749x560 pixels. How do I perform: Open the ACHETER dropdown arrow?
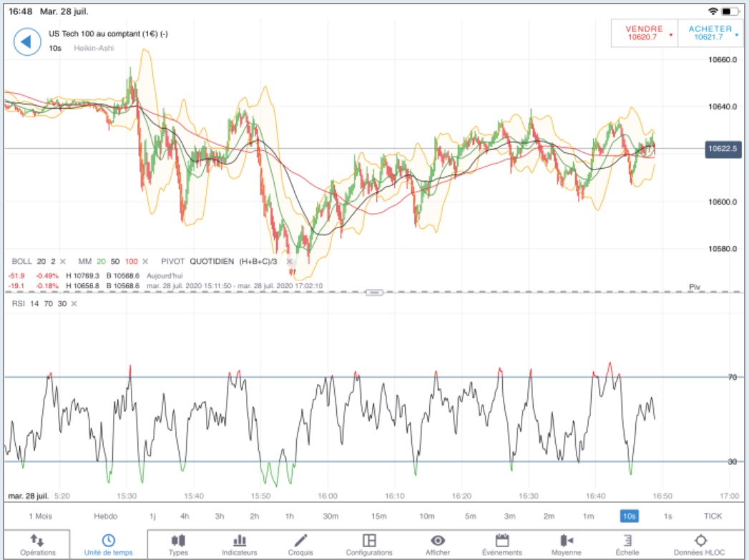coord(737,35)
